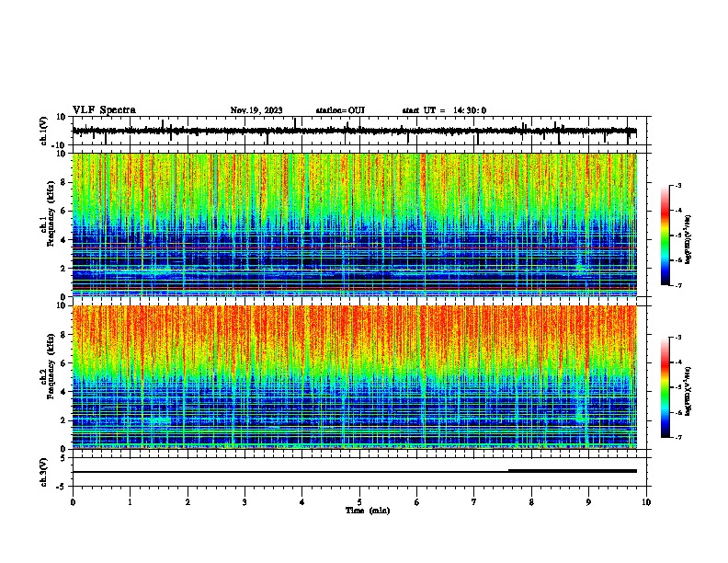
Task: Click the ch.2 "Frequency (kHz)" axis label
Action: coord(51,366)
